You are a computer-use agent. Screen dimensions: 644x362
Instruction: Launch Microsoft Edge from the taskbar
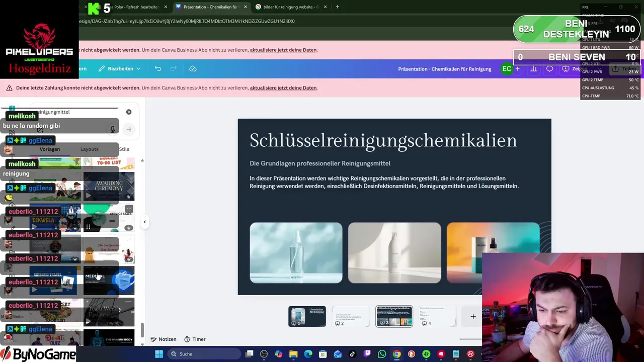(x=308, y=354)
